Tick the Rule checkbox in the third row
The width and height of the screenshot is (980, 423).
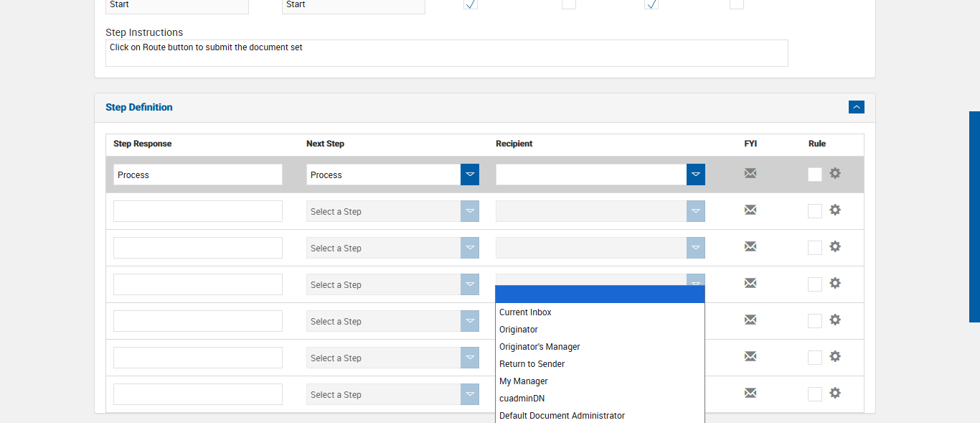click(815, 248)
